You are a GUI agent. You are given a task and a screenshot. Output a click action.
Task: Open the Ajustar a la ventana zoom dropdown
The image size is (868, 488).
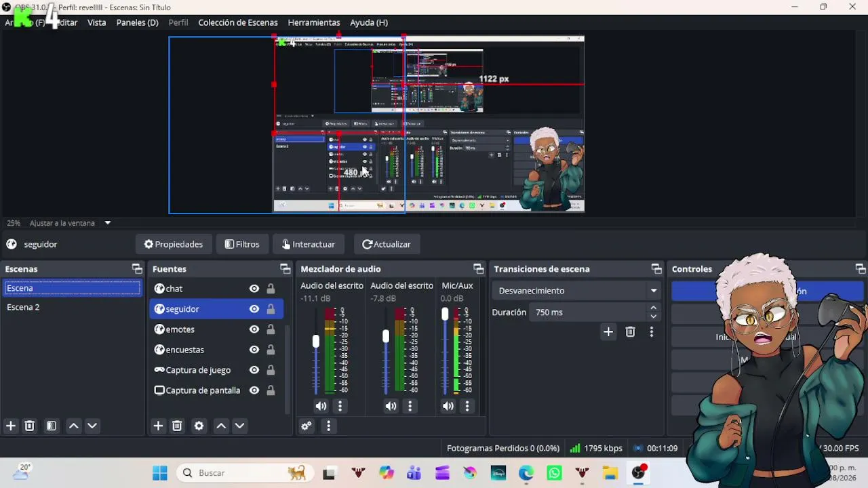107,223
